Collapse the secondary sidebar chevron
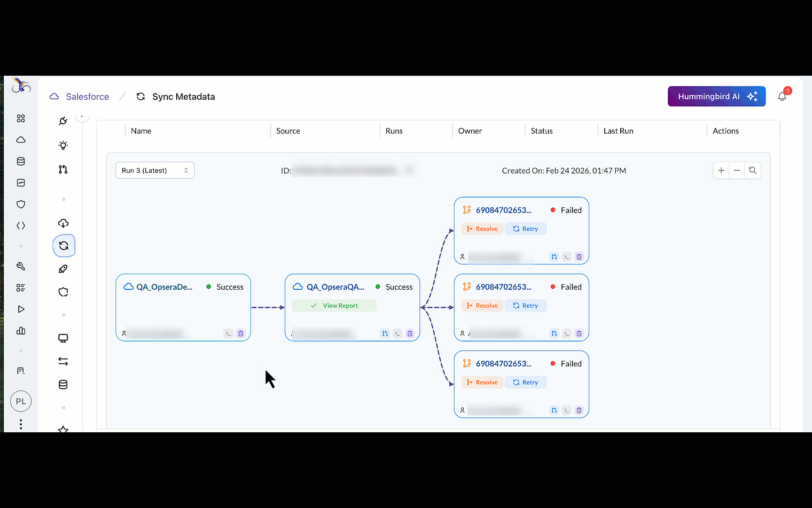 coord(82,116)
